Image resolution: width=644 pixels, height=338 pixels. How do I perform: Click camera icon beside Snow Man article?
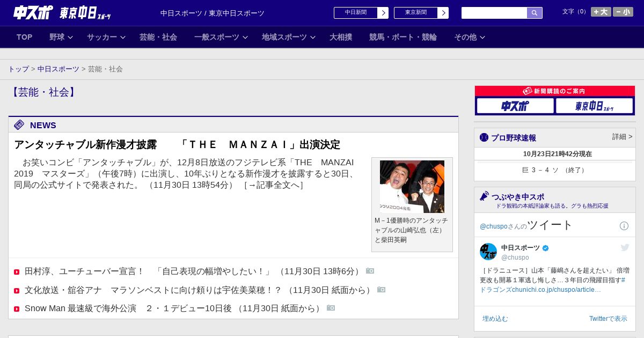[x=331, y=308]
